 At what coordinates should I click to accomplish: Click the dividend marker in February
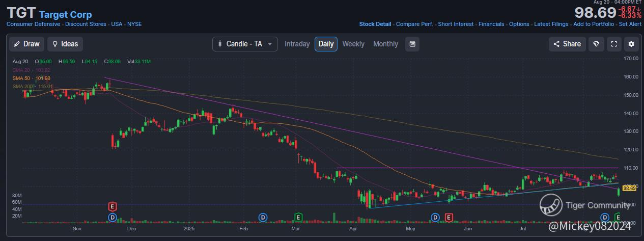point(263,218)
